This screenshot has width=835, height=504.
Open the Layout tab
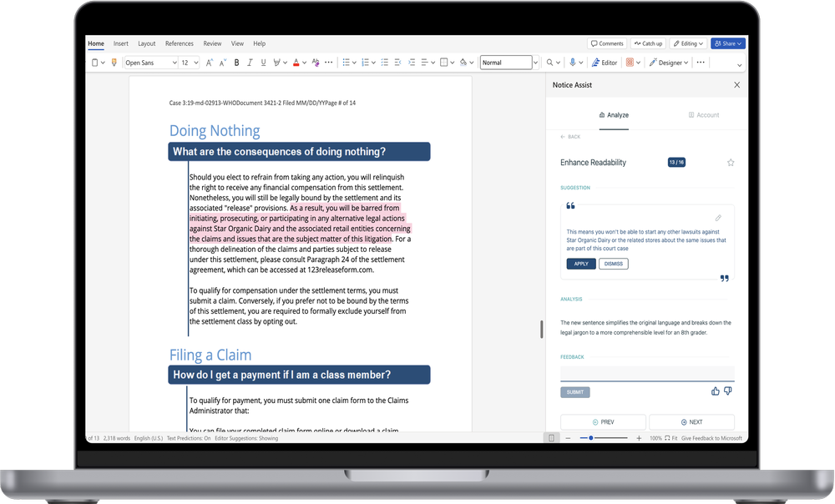(146, 43)
